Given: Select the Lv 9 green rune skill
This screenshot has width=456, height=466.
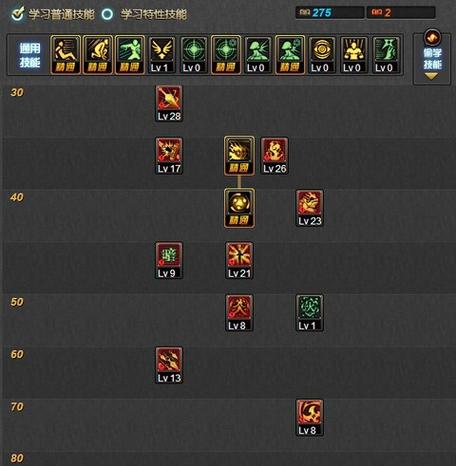Looking at the screenshot, I should coord(169,260).
